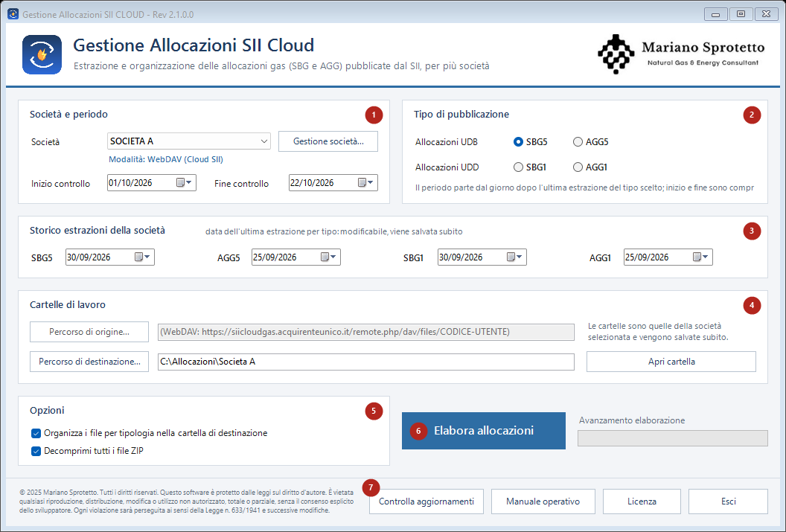Maximize the Gestione Allocazioni window

[741, 14]
